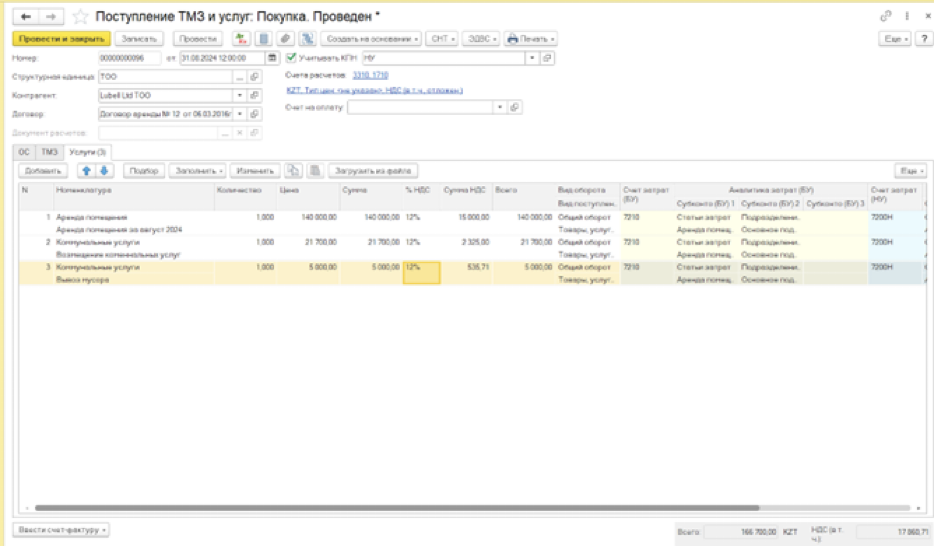Open the attached files paperclip icon
934x546 pixels.
(x=285, y=38)
